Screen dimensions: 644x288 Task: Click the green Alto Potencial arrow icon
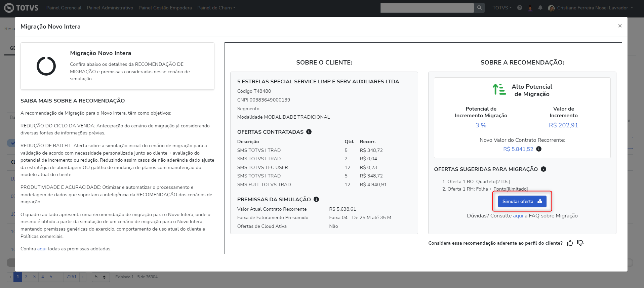(499, 89)
